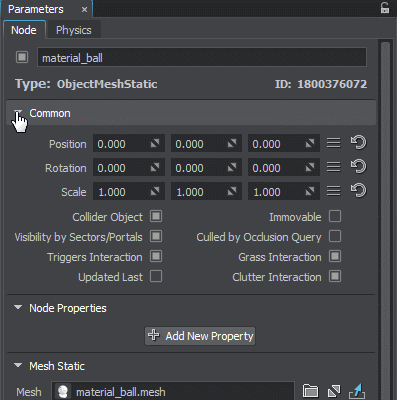Click the Rotation row reset arrow icon
The image size is (397, 400).
click(x=358, y=167)
